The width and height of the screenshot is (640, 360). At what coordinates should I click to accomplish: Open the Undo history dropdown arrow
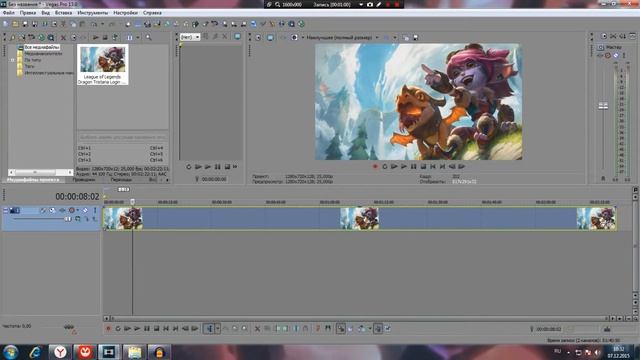point(102,24)
